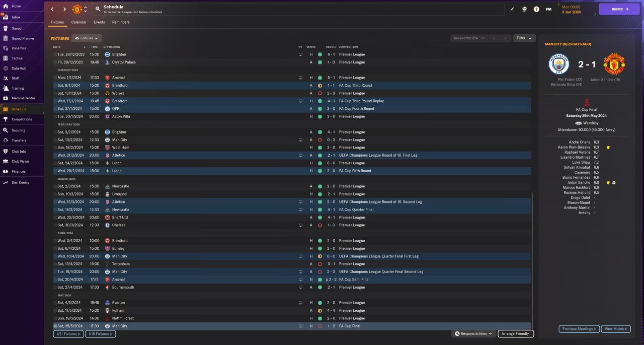Viewport: 644px width, 345px height.
Task: Click the search magnifier icon
Action: click(x=98, y=9)
